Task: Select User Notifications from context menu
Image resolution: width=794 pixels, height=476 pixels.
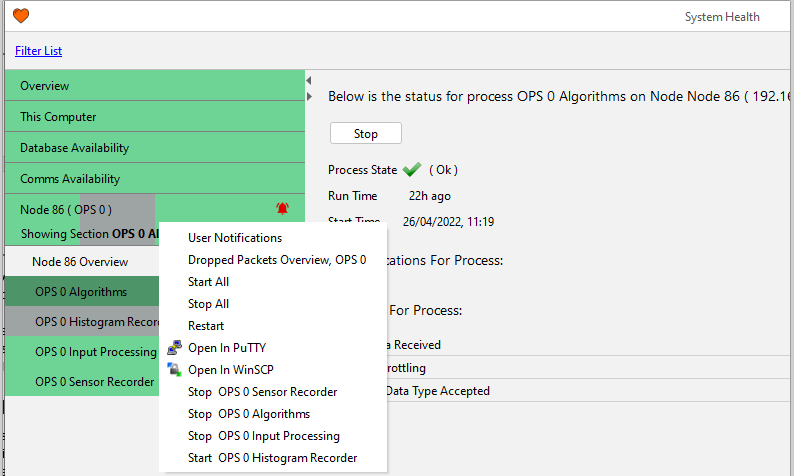Action: coord(235,238)
